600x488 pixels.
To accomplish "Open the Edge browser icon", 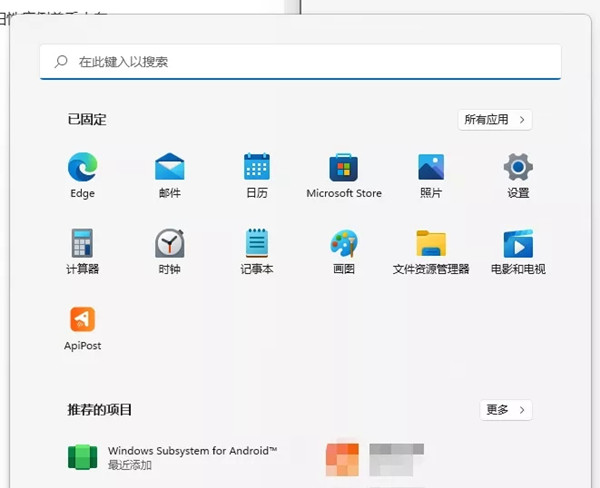I will click(82, 167).
